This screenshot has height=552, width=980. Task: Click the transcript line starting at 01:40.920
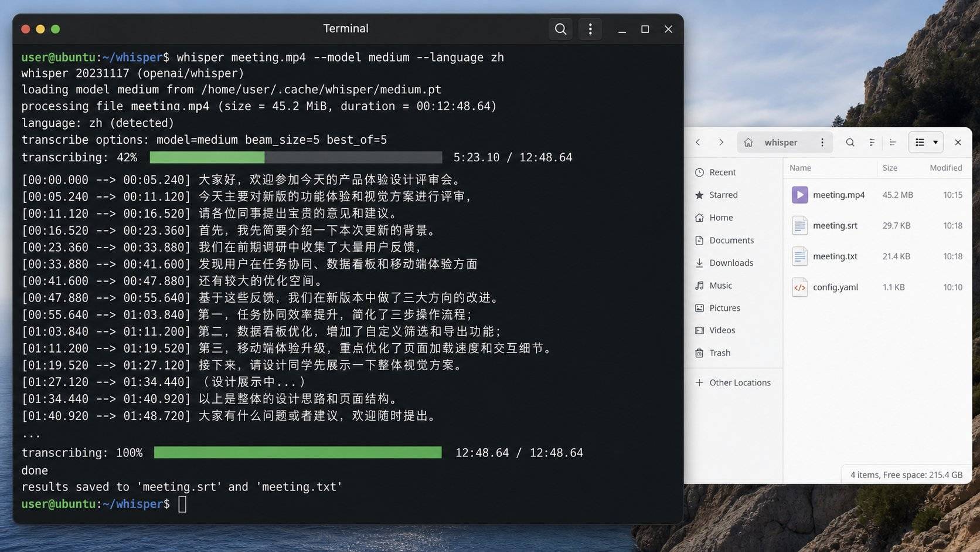(x=230, y=416)
